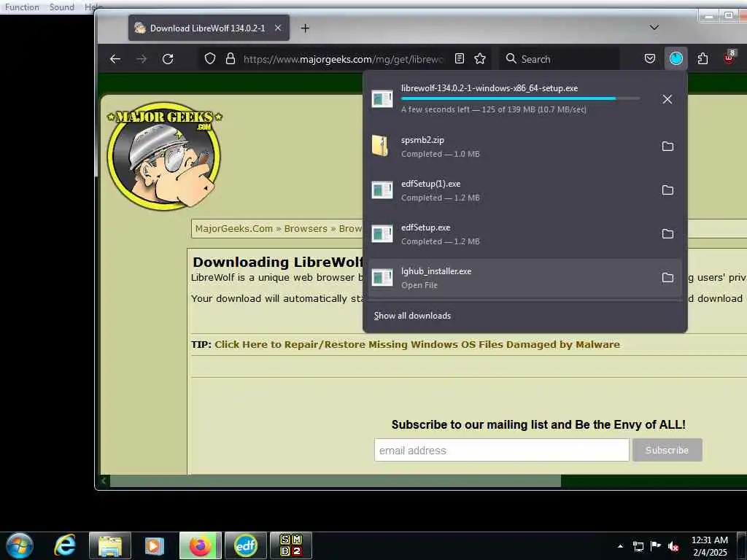
Task: Open the Function menu
Action: [x=22, y=7]
